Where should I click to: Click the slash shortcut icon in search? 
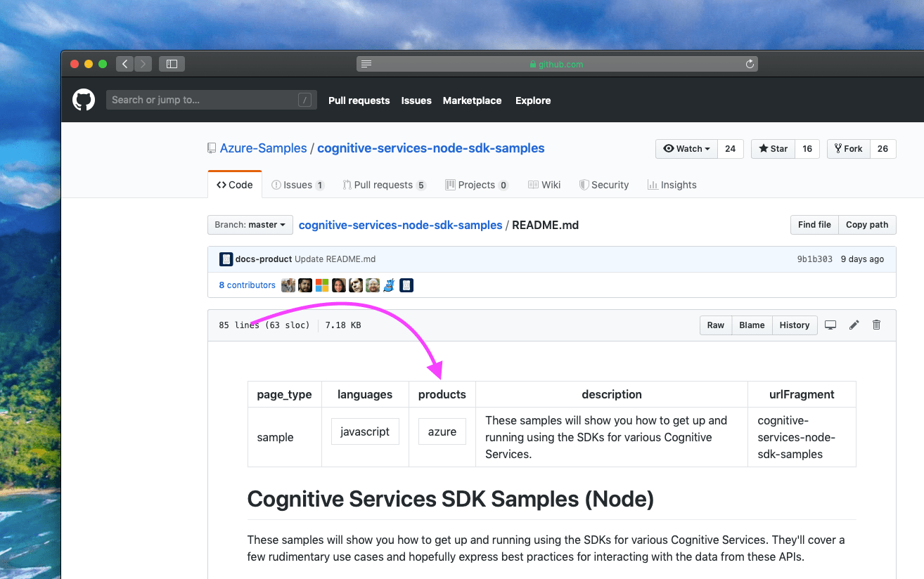coord(304,100)
